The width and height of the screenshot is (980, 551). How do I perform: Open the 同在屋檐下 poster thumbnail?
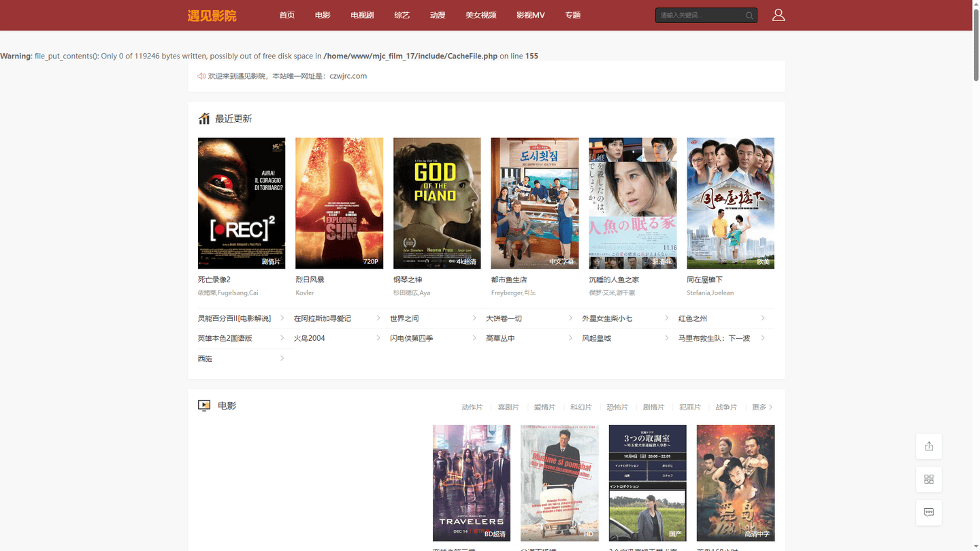coord(730,203)
